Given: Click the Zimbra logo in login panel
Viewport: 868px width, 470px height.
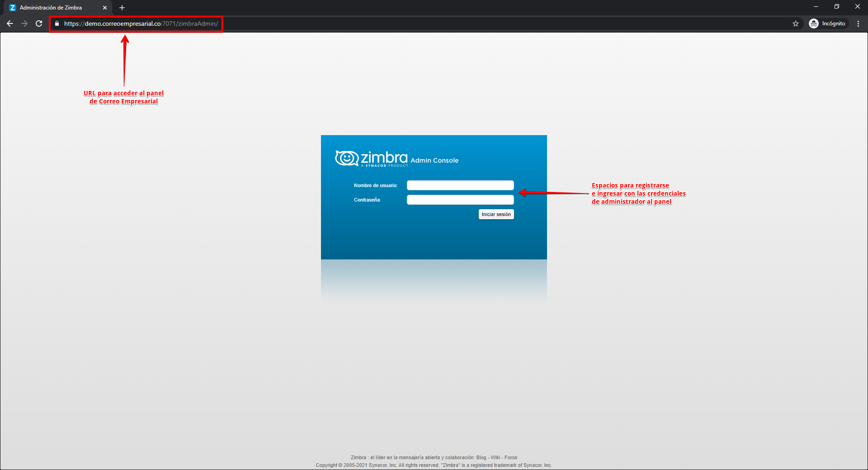Looking at the screenshot, I should (371, 158).
